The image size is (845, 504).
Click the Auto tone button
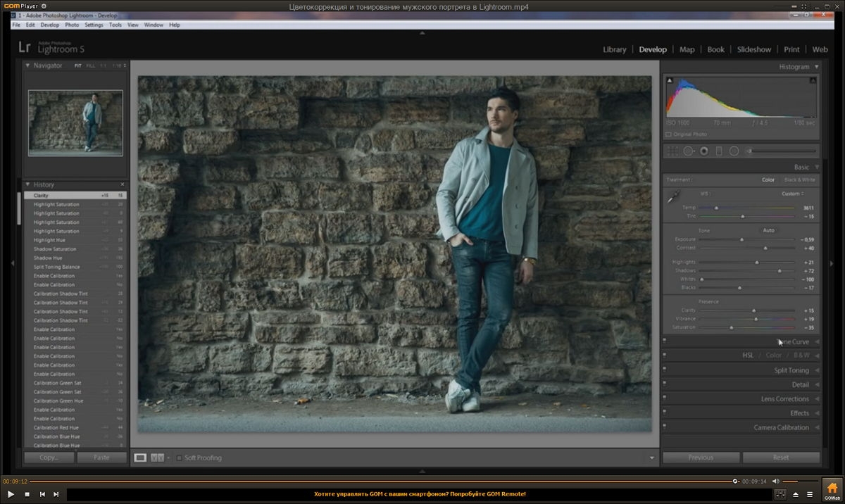(768, 230)
